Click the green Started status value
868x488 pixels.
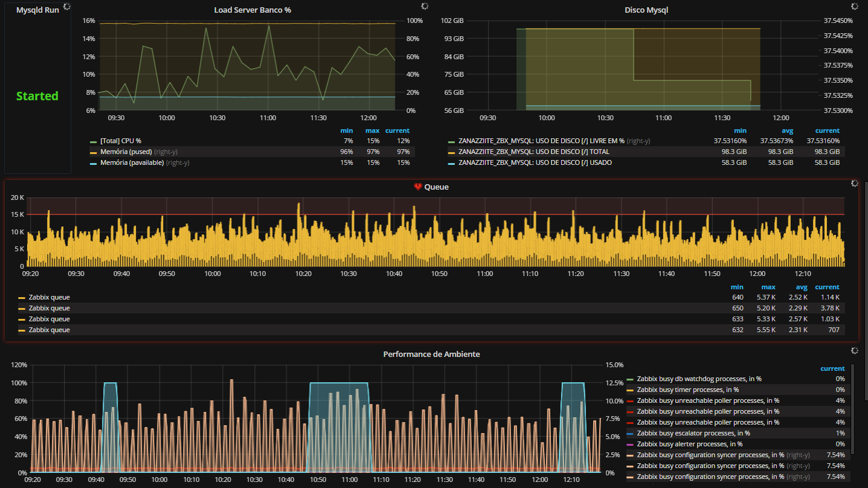click(37, 96)
